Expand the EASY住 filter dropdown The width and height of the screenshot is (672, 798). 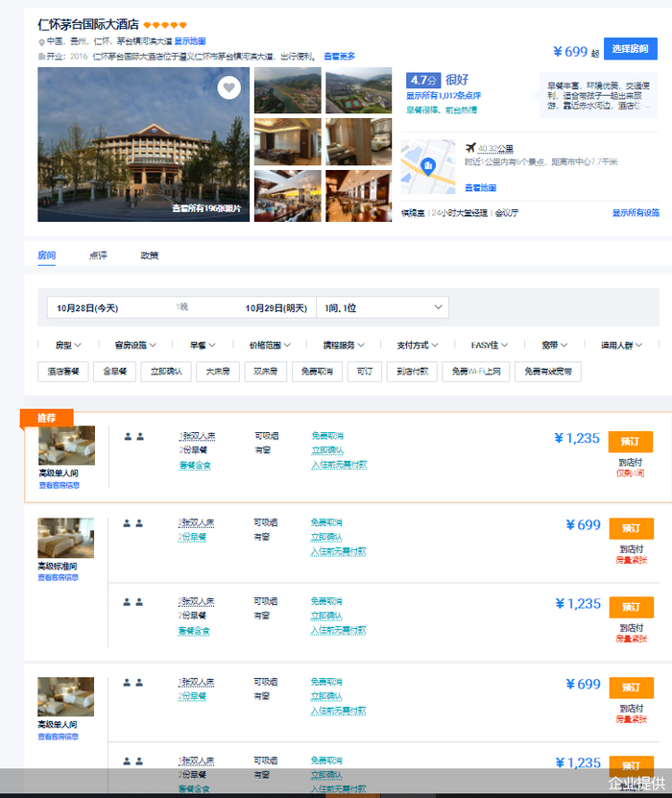coord(490,345)
